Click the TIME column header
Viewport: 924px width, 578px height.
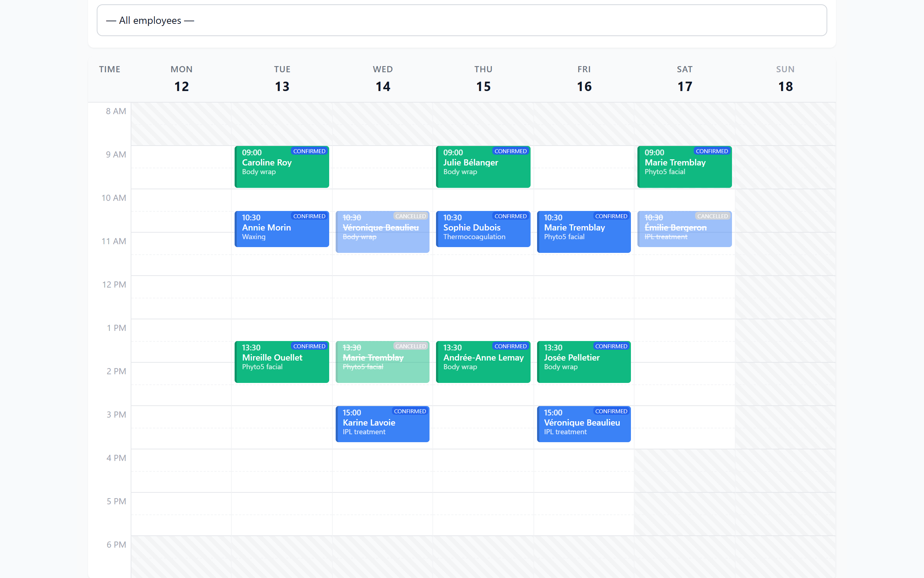(x=110, y=69)
